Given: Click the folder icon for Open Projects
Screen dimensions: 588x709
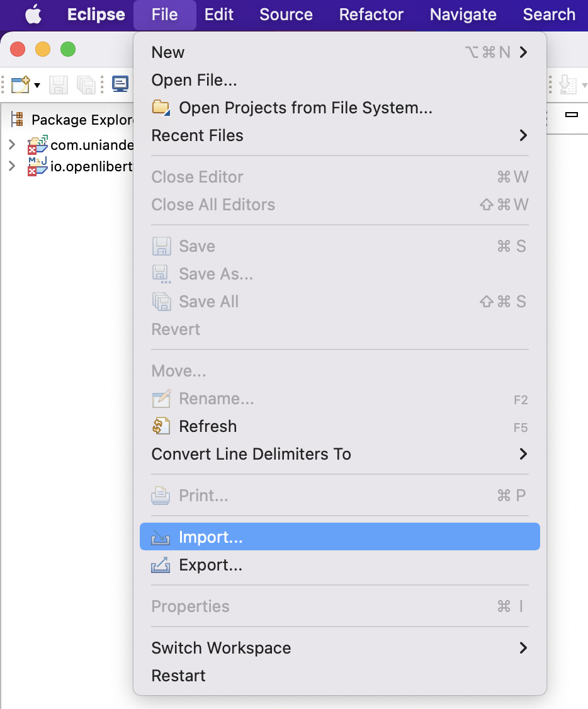Looking at the screenshot, I should pyautogui.click(x=161, y=108).
